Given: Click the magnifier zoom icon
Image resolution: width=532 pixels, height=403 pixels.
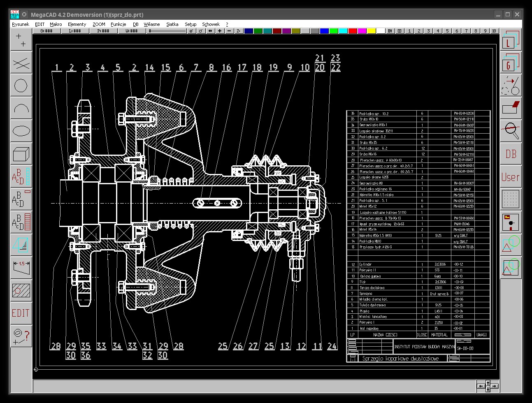Looking at the screenshot, I should pos(511,130).
